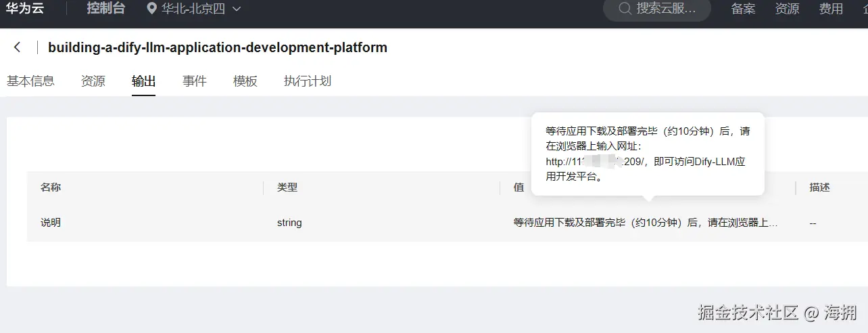This screenshot has width=868, height=333.
Task: Click the location pin icon
Action: (x=151, y=9)
